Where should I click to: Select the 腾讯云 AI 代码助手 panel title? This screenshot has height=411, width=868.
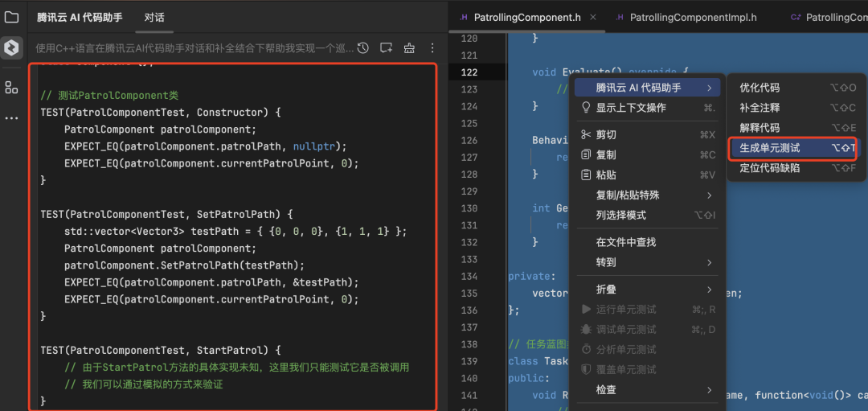tap(80, 17)
